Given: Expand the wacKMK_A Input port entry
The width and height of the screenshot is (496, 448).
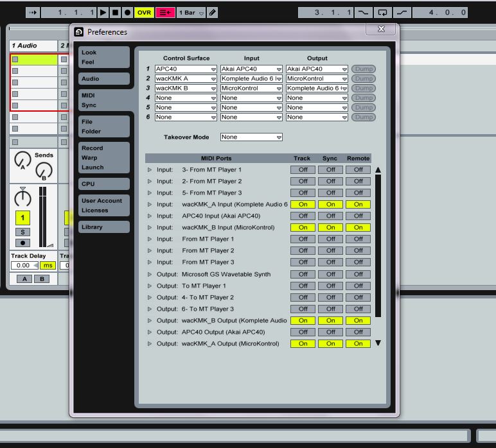Looking at the screenshot, I should pyautogui.click(x=150, y=204).
